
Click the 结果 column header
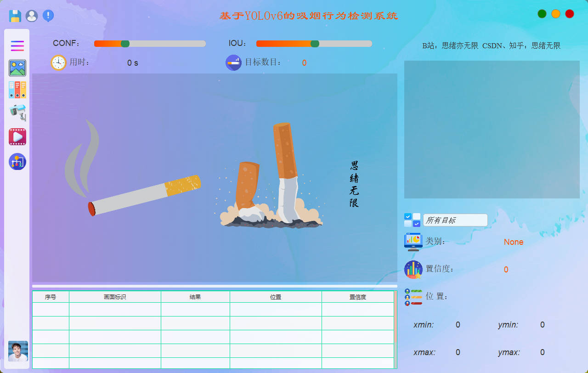[x=195, y=297]
